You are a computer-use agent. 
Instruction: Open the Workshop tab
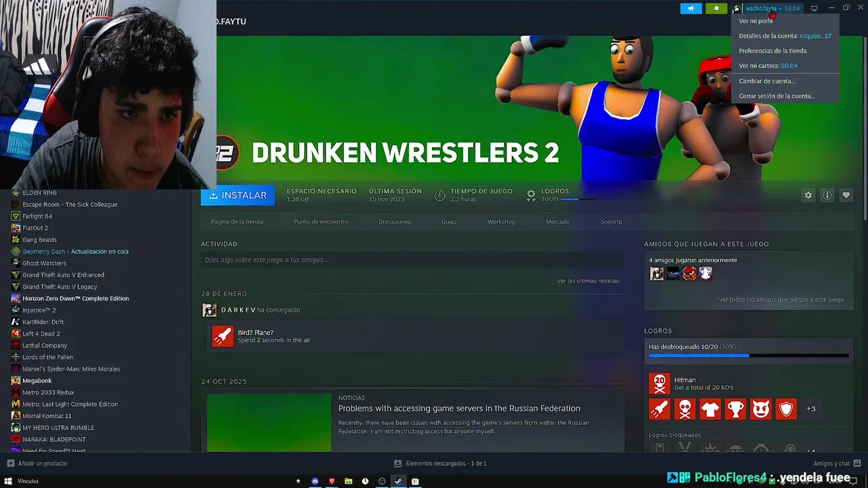pos(501,222)
